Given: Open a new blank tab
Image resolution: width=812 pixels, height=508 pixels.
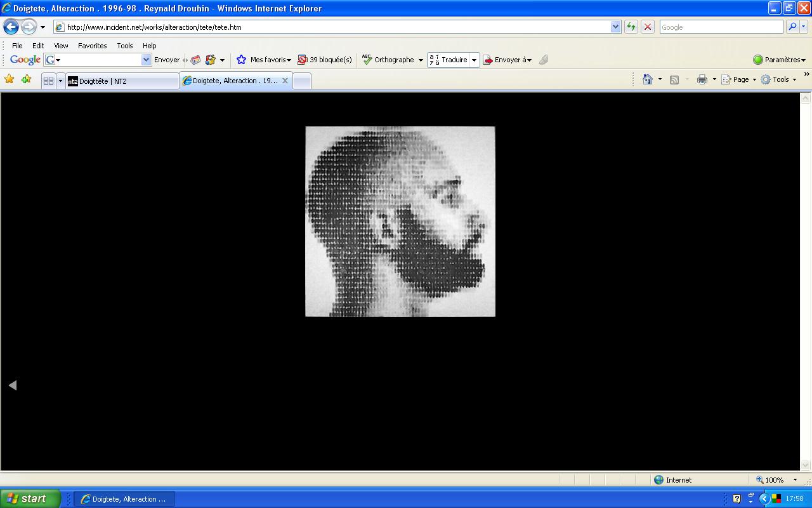Looking at the screenshot, I should click(302, 81).
